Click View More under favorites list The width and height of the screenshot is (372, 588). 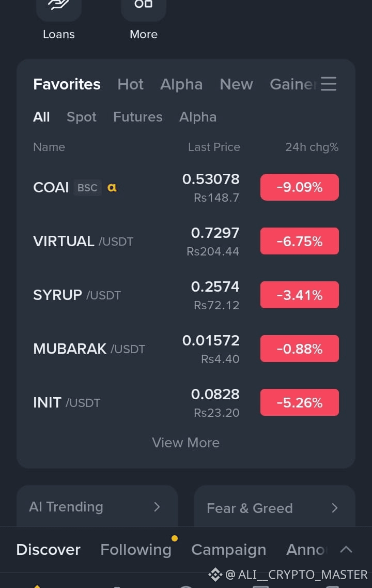tap(186, 443)
